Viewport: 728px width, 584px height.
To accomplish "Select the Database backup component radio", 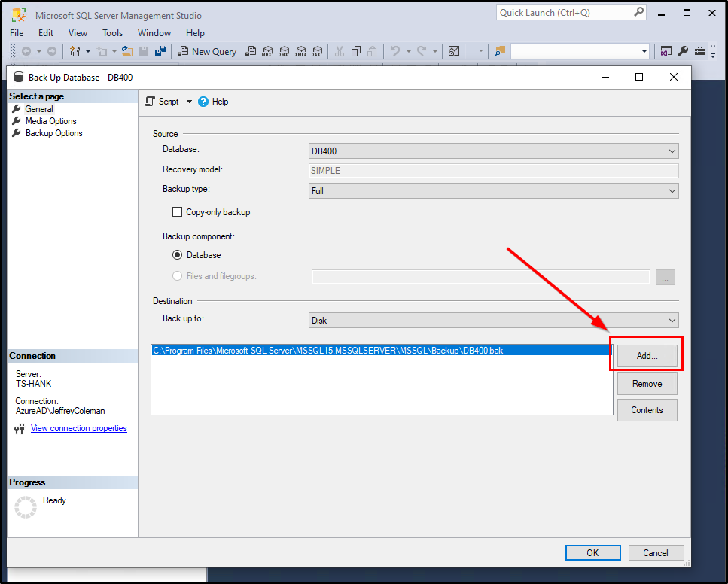I will click(x=177, y=255).
